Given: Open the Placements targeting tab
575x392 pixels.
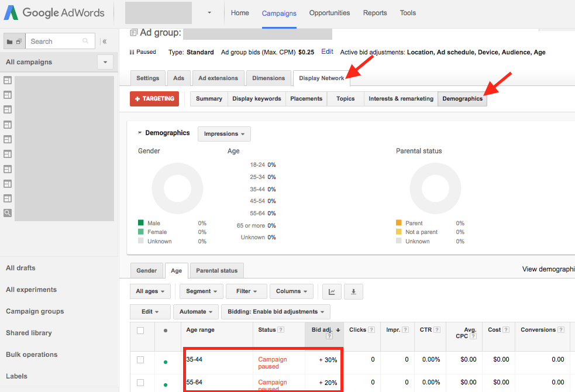Looking at the screenshot, I should [306, 99].
